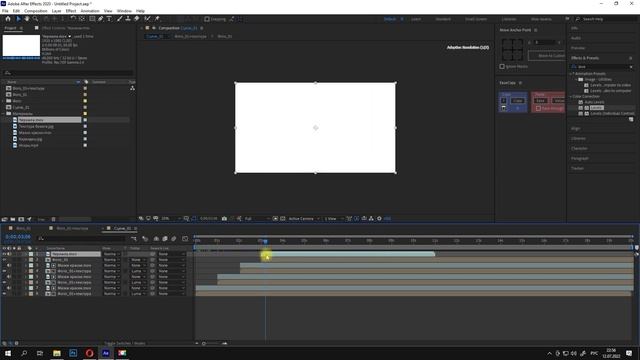Select the Rotation tool
The width and height of the screenshot is (640, 360).
coord(73,19)
